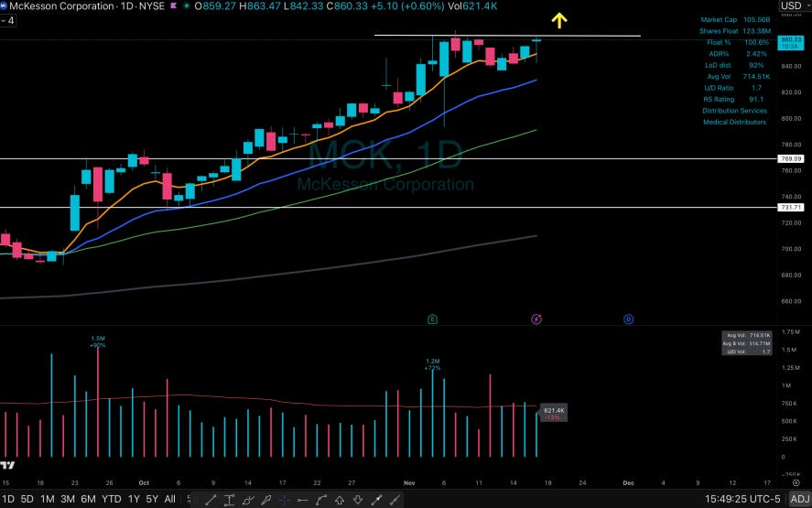Click the U/D Ratio 1.7 value
Viewport: 812px width, 508px height.
pyautogui.click(x=756, y=88)
